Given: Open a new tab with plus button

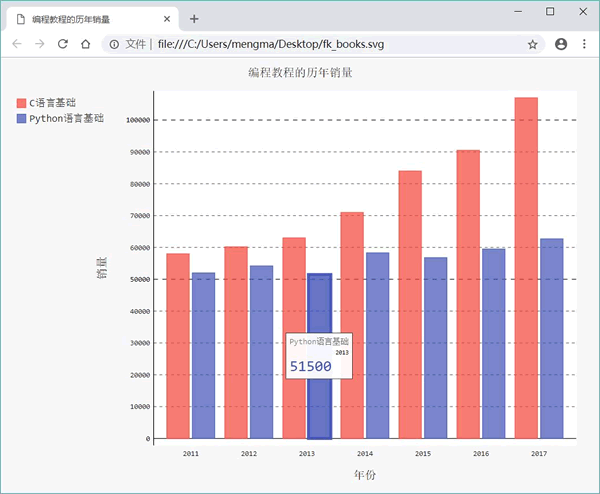Looking at the screenshot, I should (x=194, y=19).
